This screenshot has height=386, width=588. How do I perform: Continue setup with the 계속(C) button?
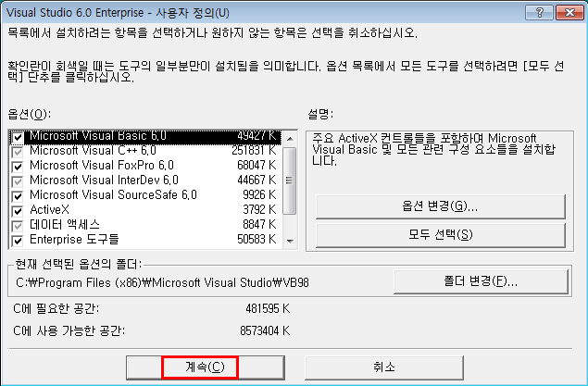[206, 367]
